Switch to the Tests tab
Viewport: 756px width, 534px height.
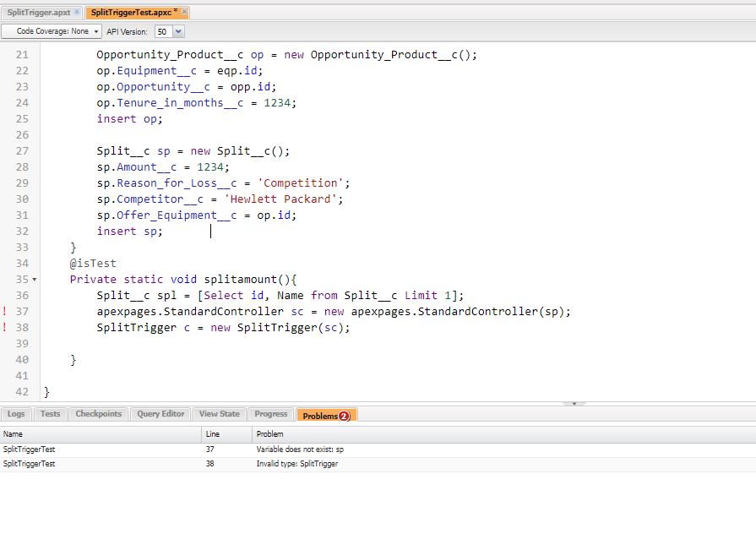[x=50, y=414]
